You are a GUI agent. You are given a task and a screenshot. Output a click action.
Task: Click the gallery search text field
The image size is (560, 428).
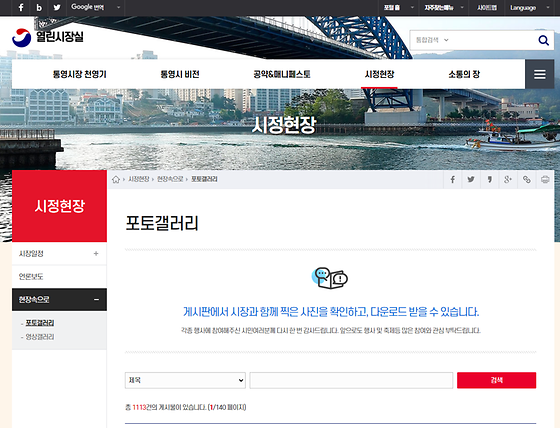[x=351, y=380]
